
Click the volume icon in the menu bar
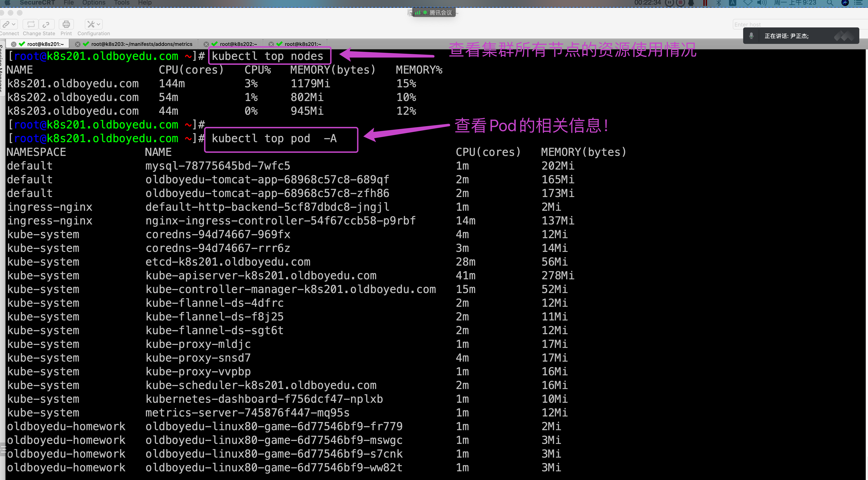coord(761,3)
